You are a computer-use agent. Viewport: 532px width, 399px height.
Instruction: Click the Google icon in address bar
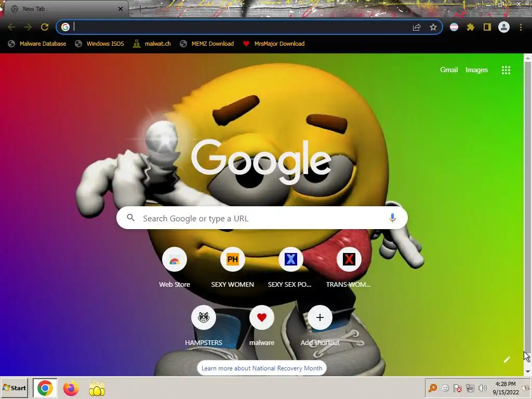click(65, 27)
